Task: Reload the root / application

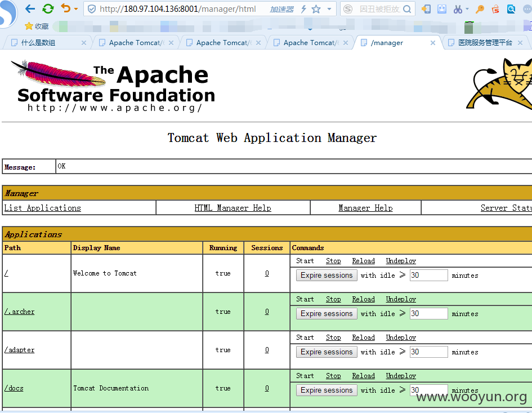Action: (363, 261)
